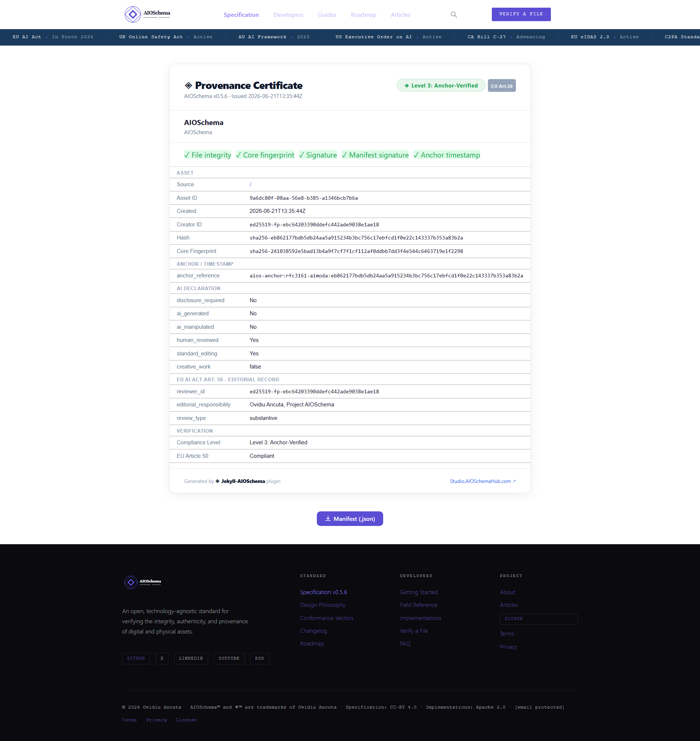Click the X social button

point(162,658)
